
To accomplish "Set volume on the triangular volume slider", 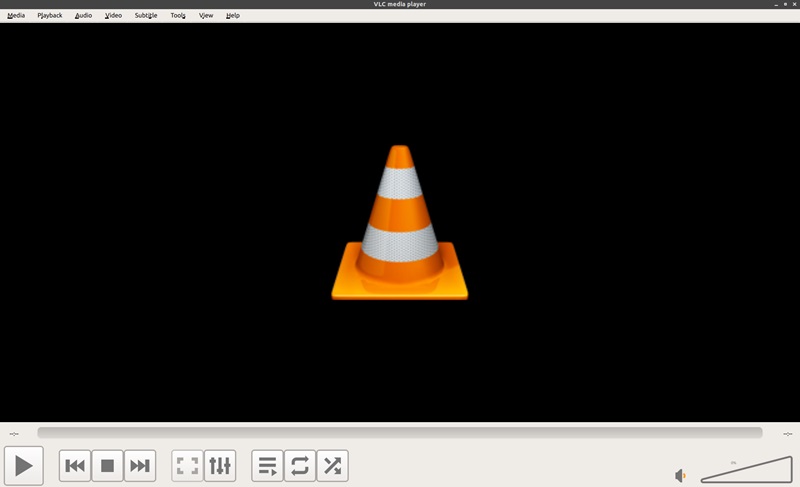I will tap(746, 470).
